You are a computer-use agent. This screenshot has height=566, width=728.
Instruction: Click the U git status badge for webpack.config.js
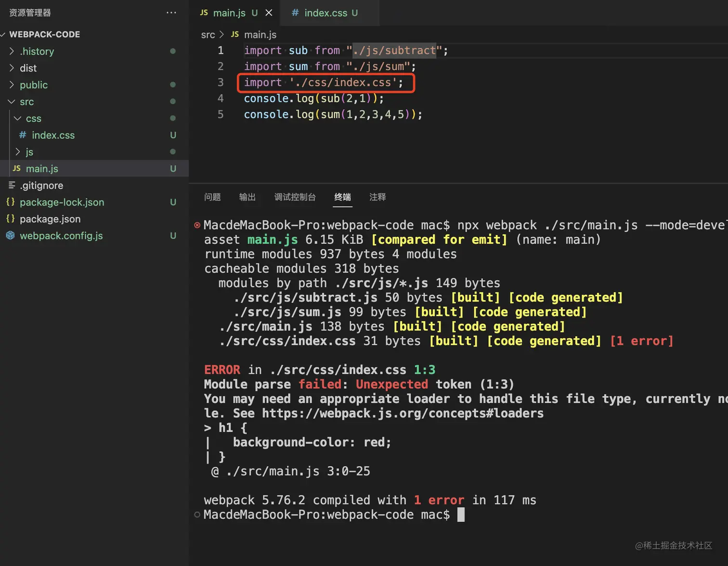(x=173, y=236)
